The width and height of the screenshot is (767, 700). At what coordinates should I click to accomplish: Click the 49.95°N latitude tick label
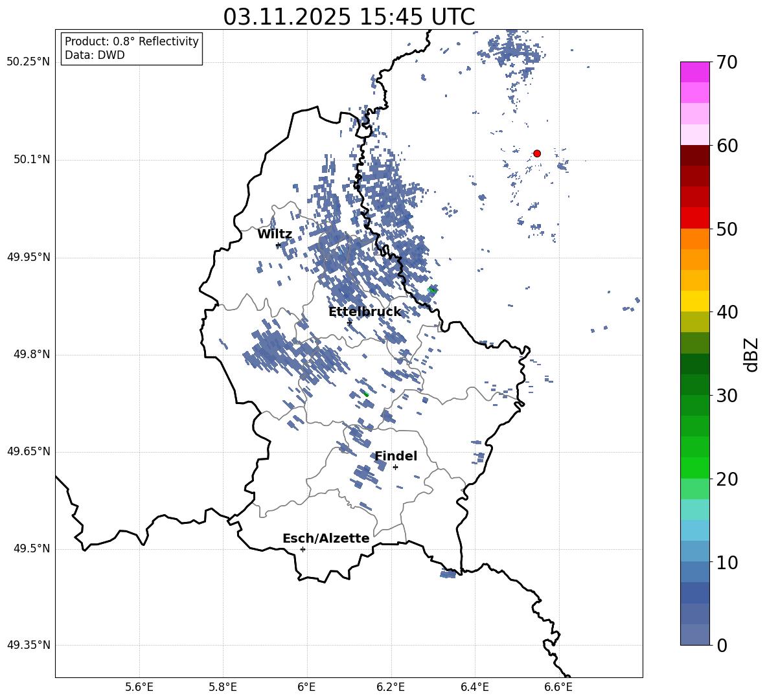point(28,257)
